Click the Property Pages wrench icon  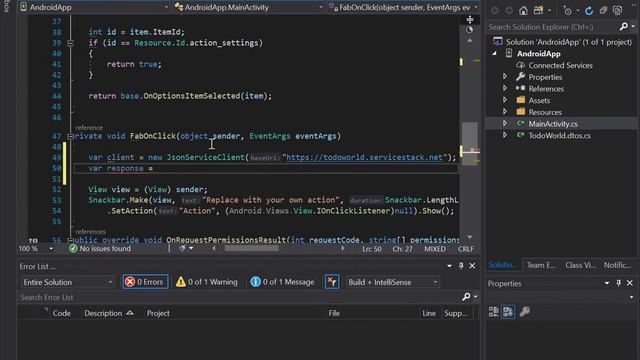pos(525,312)
